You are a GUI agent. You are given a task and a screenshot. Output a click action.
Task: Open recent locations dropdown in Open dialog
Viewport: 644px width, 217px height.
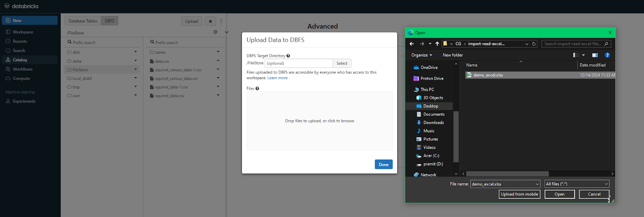click(x=430, y=44)
